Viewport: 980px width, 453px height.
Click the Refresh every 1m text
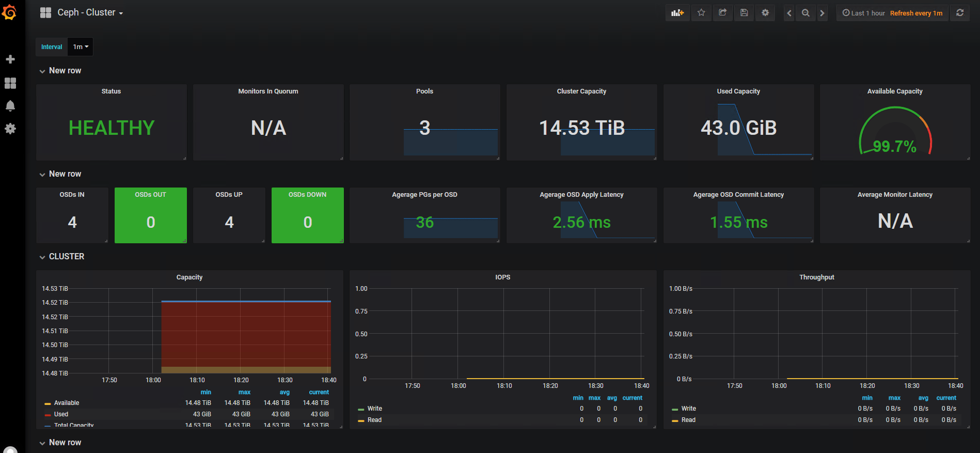pos(916,13)
